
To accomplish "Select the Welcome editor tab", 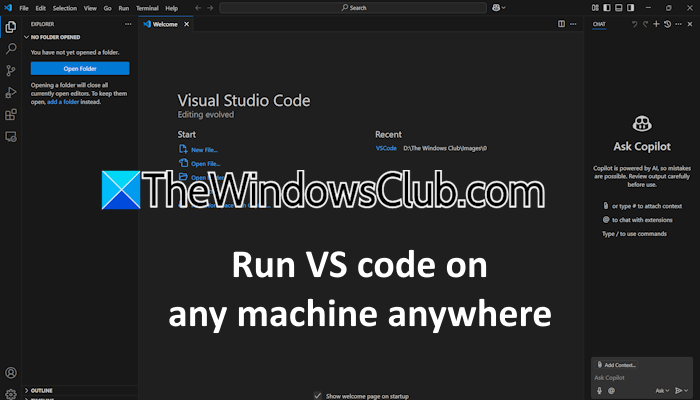I will coord(166,24).
